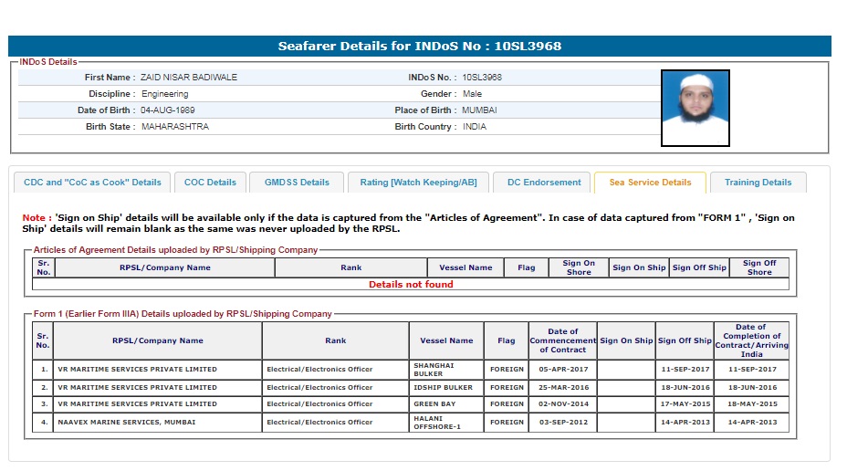The width and height of the screenshot is (868, 471).
Task: Select the 05-APR-2017 commencement date cell
Action: click(562, 369)
